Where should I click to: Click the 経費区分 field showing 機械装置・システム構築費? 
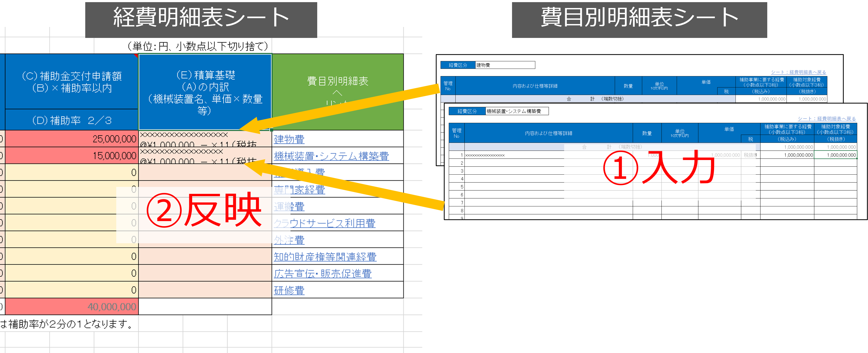pyautogui.click(x=517, y=111)
